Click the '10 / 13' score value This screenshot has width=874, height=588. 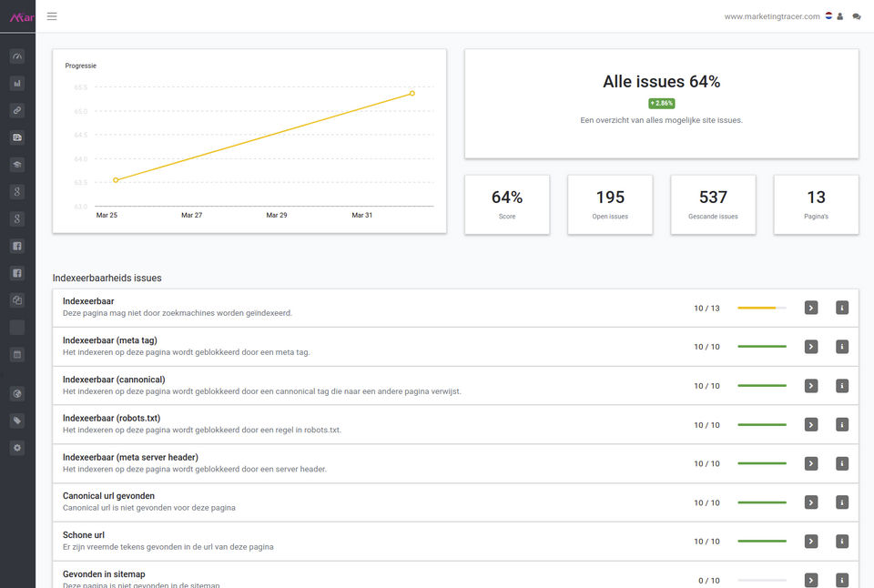coord(706,309)
